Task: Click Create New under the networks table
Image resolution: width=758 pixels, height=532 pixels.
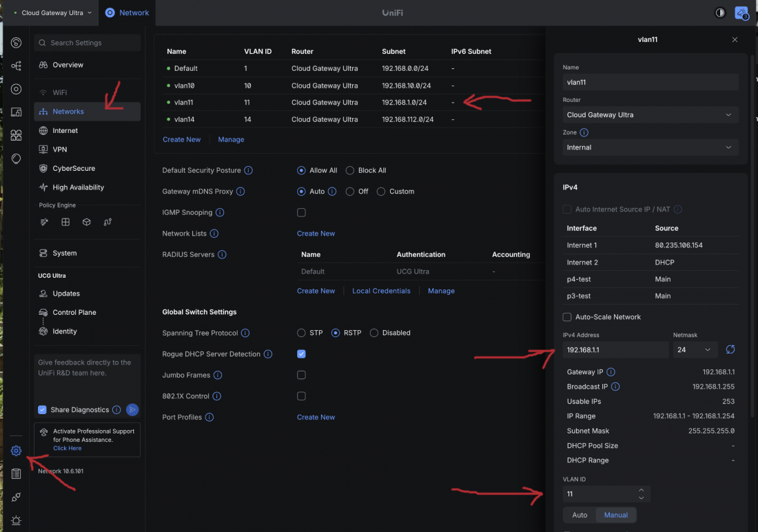Action: click(181, 139)
